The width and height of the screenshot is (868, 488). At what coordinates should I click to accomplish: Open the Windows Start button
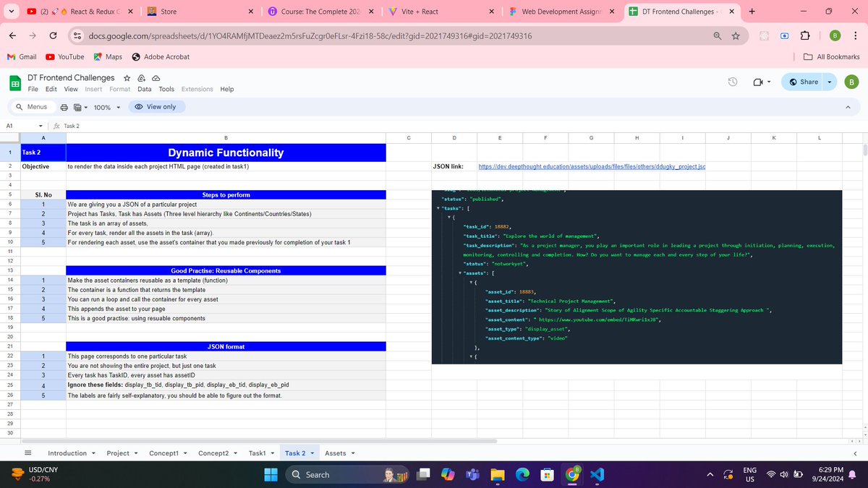coord(271,474)
